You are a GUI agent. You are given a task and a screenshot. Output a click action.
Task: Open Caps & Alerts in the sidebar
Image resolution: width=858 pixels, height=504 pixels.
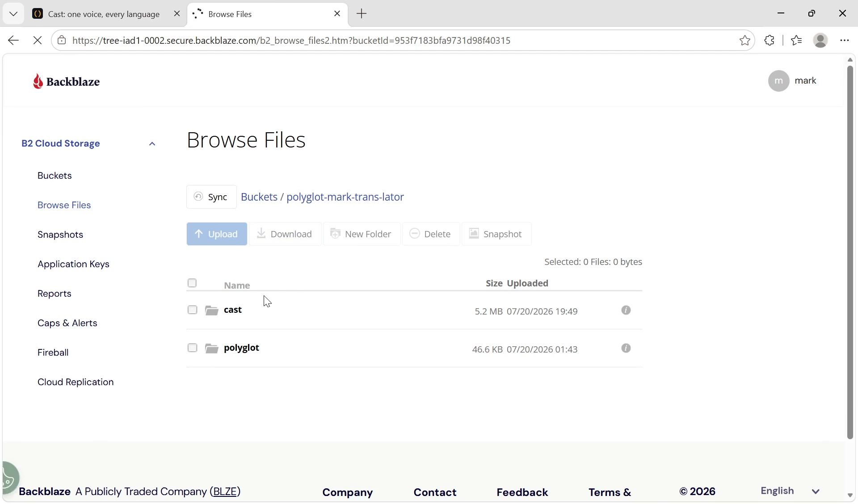[67, 323]
